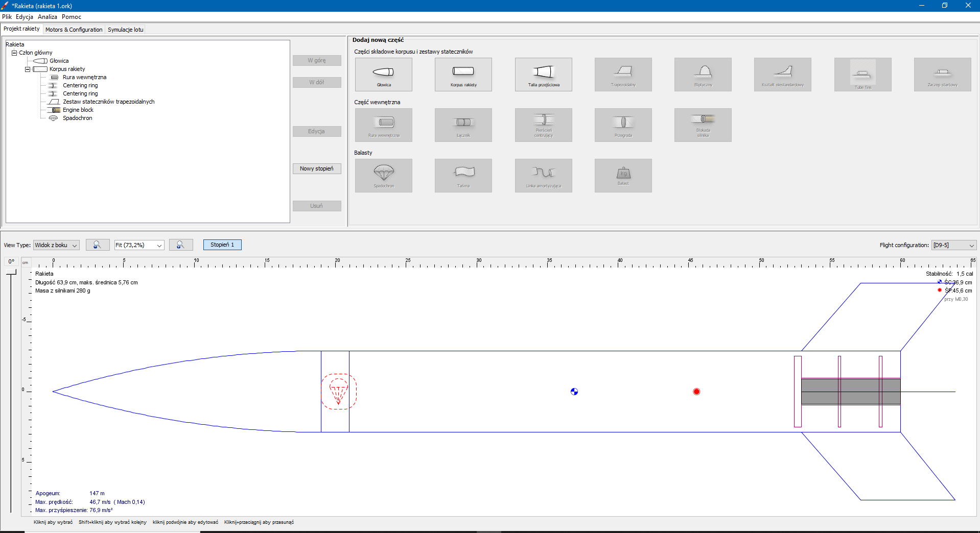The width and height of the screenshot is (980, 533).
Task: Toggle the Stopień 1 stage button
Action: coord(222,245)
